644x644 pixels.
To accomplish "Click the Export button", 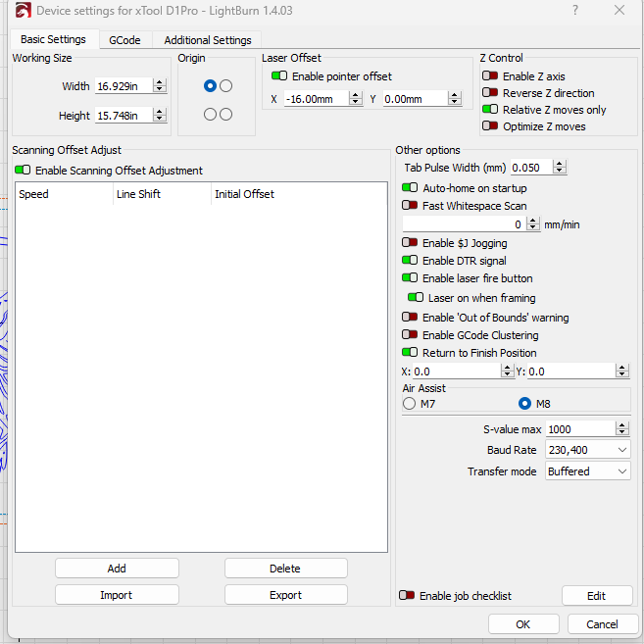I will (286, 595).
